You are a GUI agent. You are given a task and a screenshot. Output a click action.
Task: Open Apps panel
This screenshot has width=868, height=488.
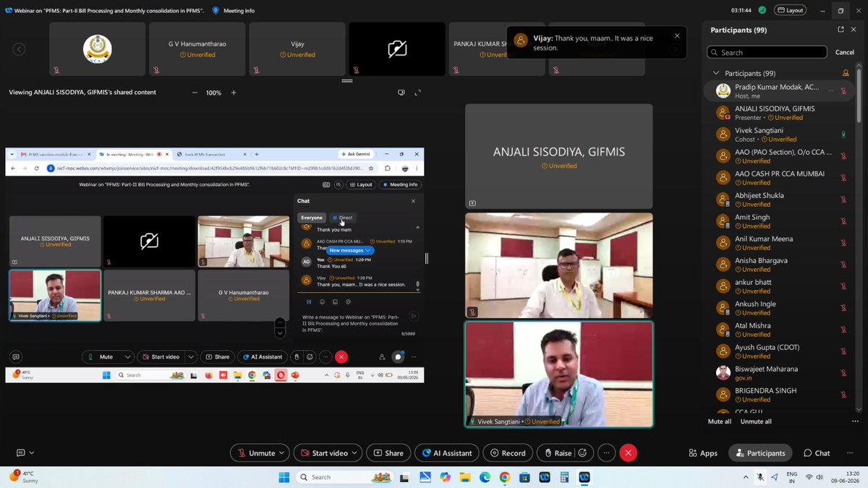point(703,453)
